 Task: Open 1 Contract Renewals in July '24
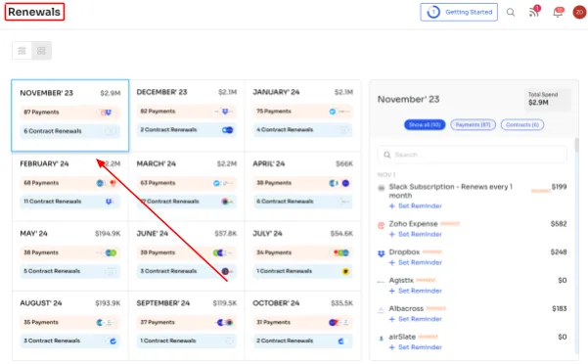coord(302,271)
